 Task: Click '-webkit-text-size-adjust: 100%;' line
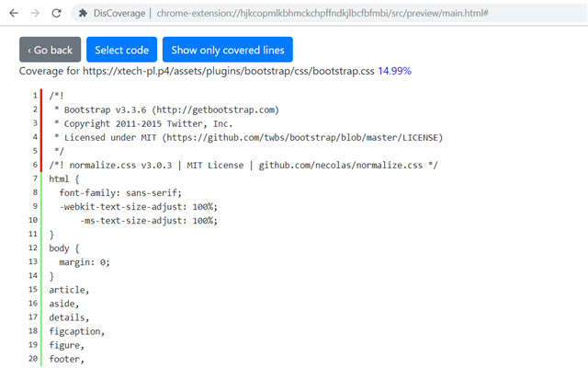[x=139, y=207]
